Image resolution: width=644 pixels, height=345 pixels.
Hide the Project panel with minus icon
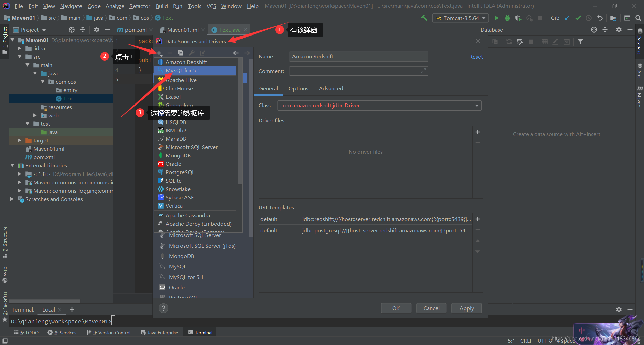(107, 30)
